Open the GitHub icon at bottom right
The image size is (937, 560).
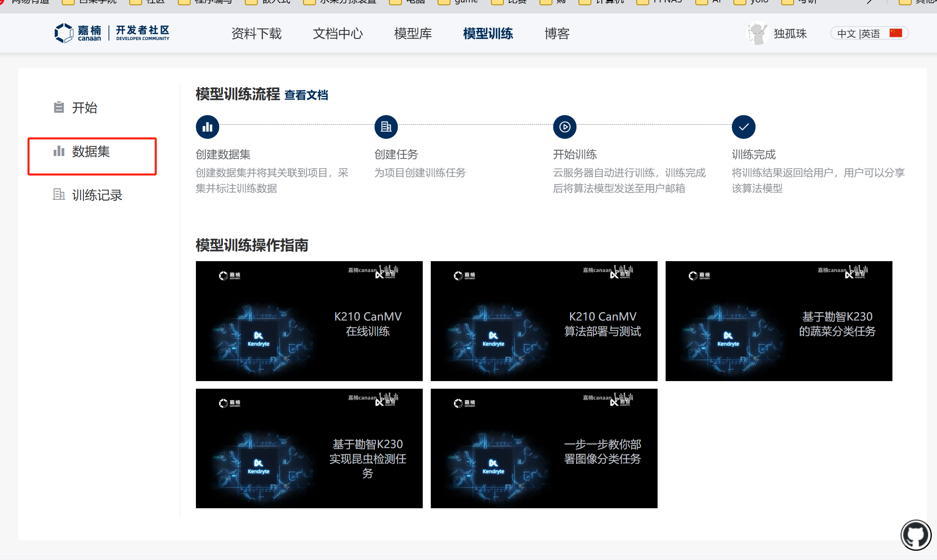916,535
